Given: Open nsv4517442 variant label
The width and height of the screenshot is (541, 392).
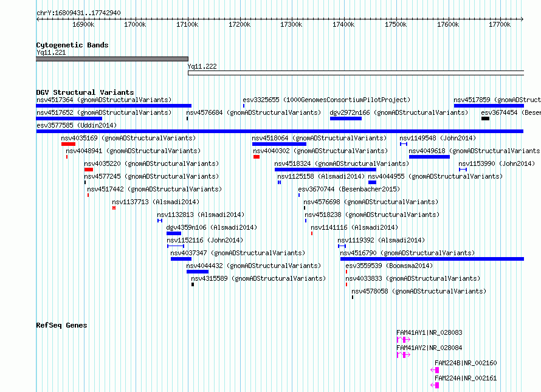Looking at the screenshot, I should pyautogui.click(x=154, y=189).
